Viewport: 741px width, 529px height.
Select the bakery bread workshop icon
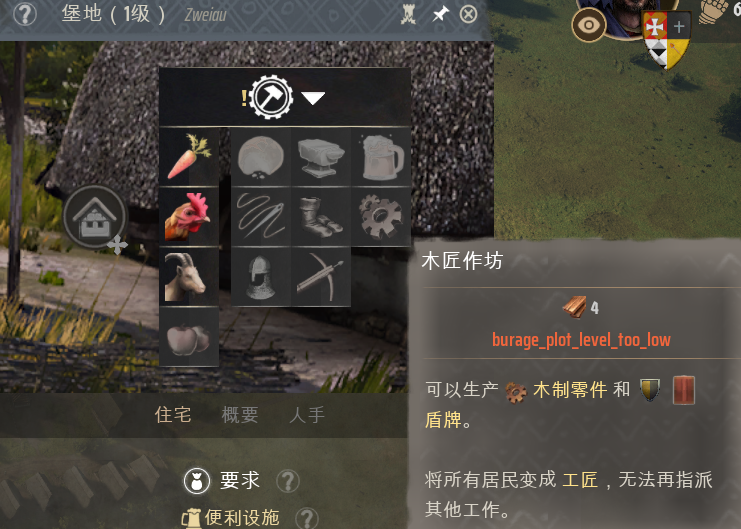[x=261, y=157]
